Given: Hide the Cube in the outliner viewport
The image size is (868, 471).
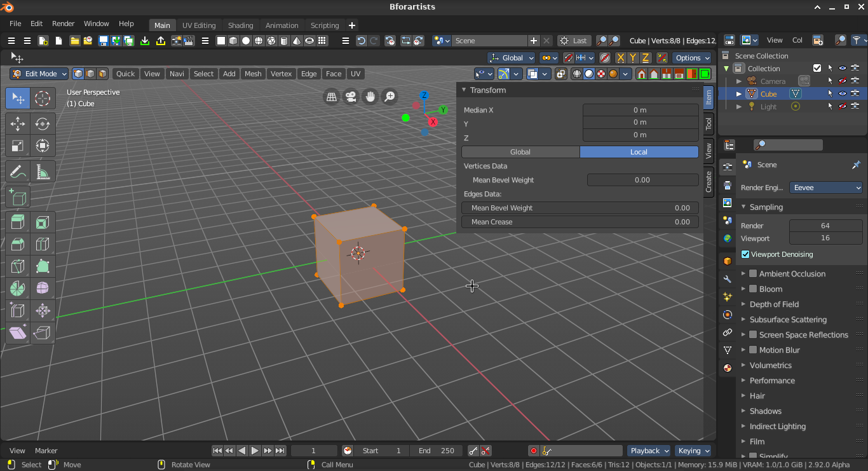Looking at the screenshot, I should [843, 93].
